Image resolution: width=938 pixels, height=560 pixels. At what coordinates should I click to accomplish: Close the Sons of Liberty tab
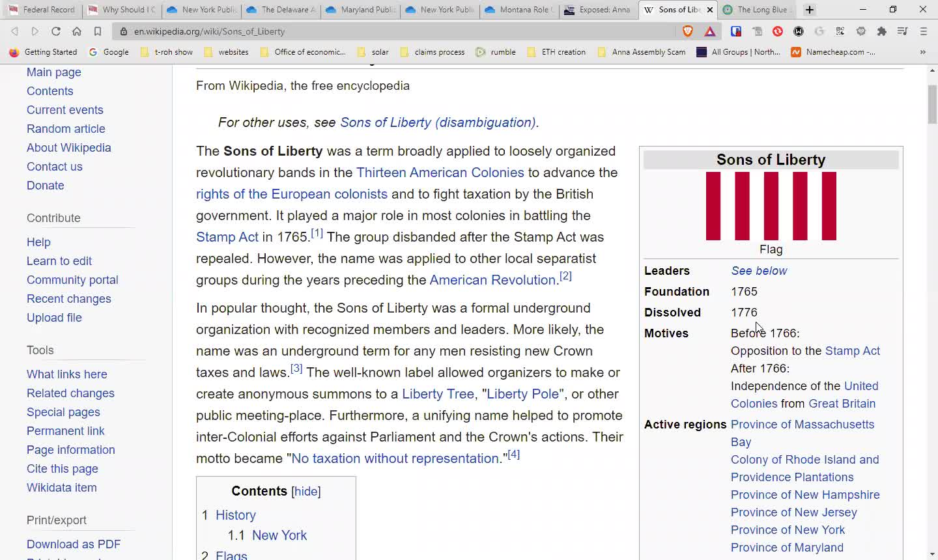pyautogui.click(x=710, y=10)
